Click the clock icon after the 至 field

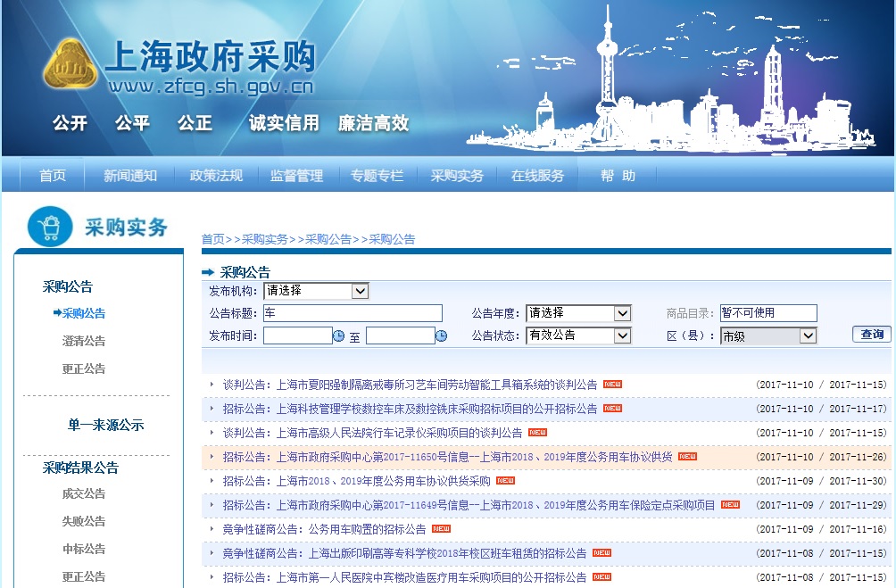(x=441, y=335)
